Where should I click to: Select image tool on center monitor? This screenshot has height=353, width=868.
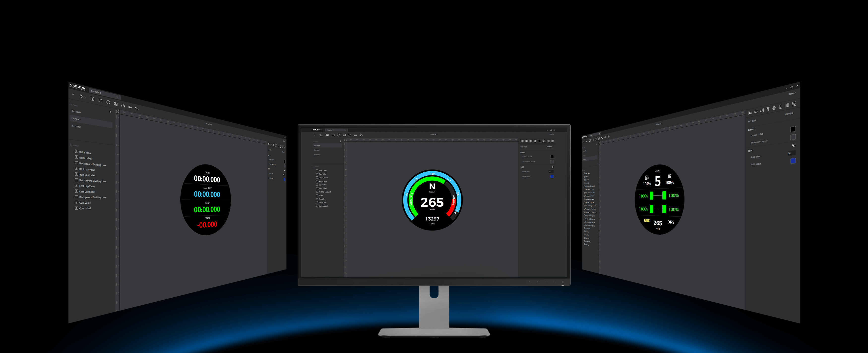344,135
